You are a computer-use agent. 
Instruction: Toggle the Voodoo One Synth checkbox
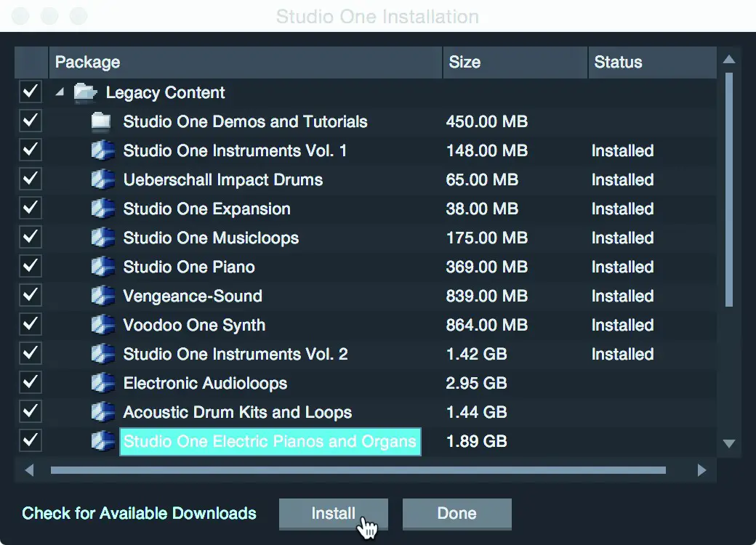pos(31,324)
